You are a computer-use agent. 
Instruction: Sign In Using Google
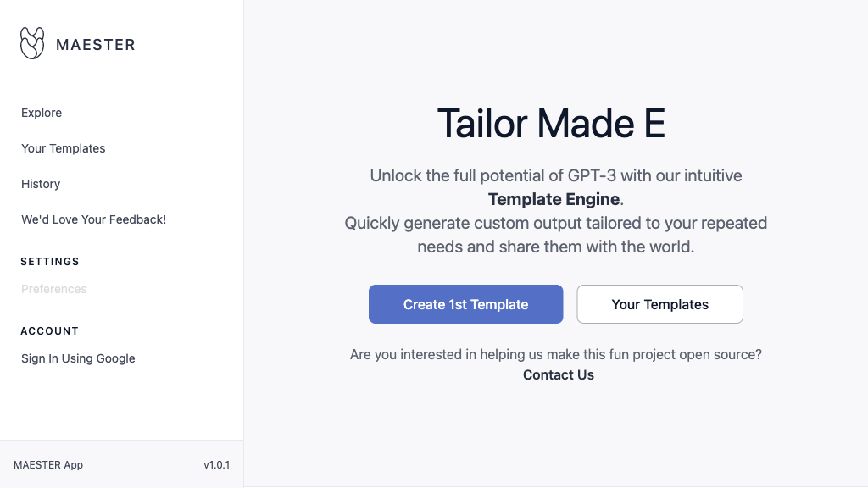[x=77, y=358]
